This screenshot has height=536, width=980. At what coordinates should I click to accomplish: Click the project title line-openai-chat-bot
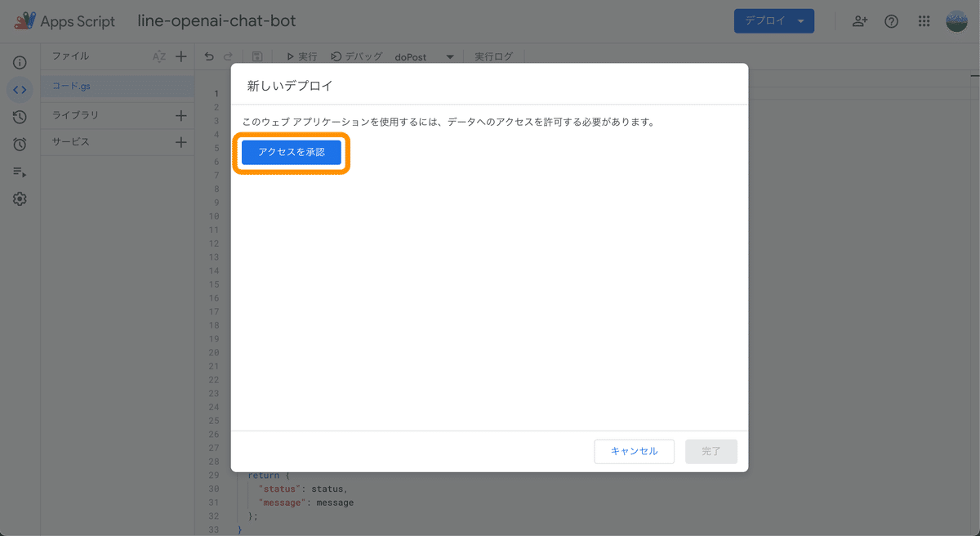tap(216, 21)
